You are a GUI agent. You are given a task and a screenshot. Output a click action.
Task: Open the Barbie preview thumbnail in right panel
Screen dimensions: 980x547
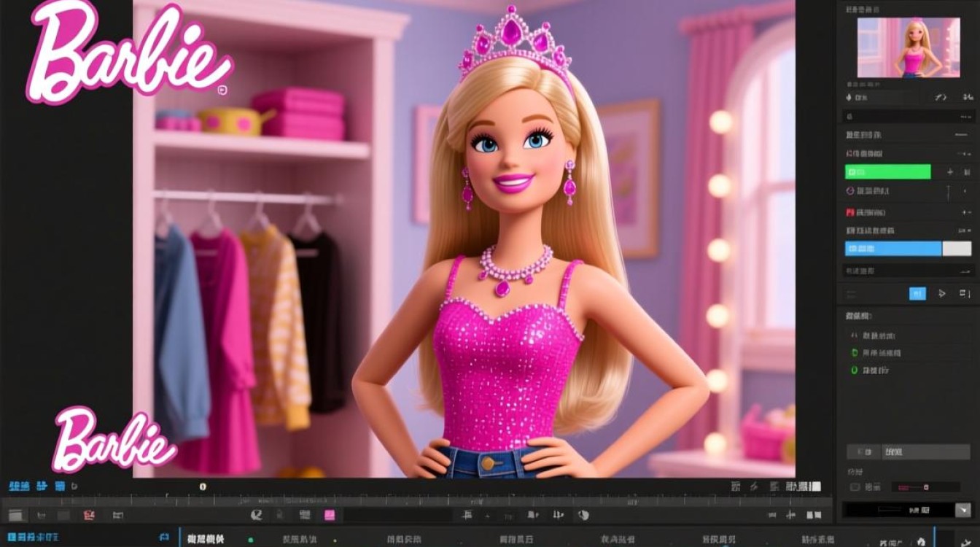click(909, 48)
